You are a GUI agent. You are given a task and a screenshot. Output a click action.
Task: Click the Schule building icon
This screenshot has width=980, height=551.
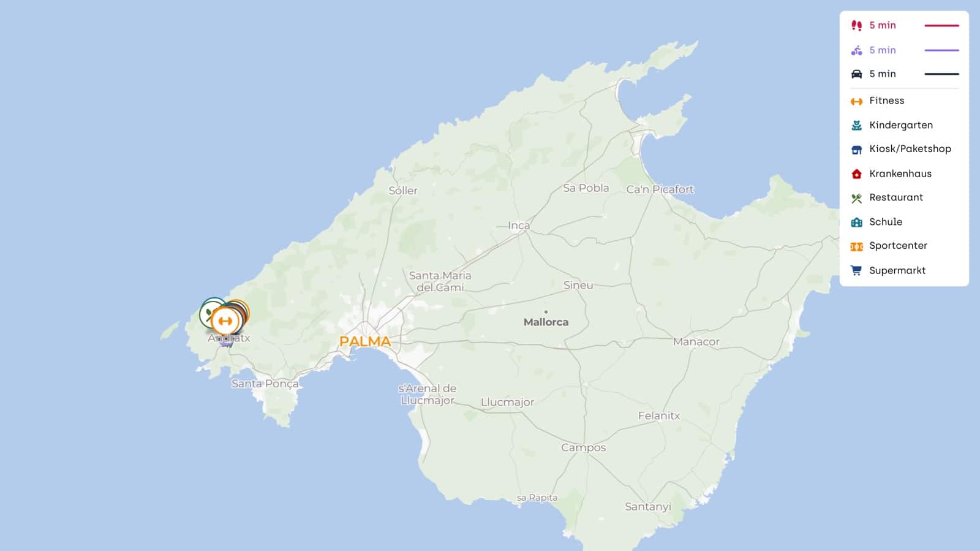click(856, 222)
